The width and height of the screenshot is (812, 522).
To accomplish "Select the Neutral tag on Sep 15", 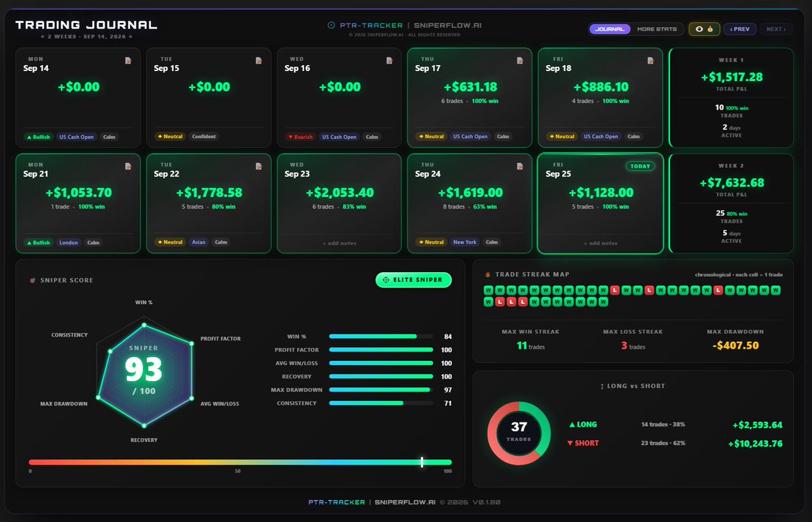I will [x=170, y=137].
